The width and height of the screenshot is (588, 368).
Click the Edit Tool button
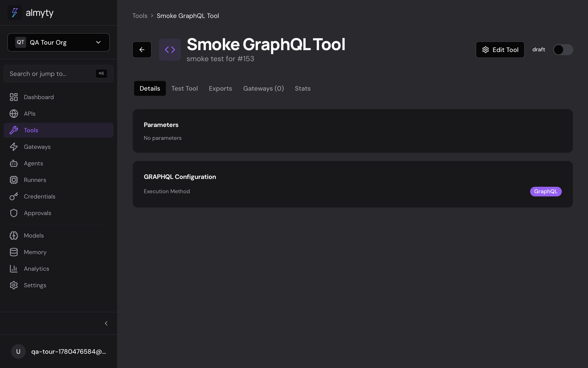500,50
